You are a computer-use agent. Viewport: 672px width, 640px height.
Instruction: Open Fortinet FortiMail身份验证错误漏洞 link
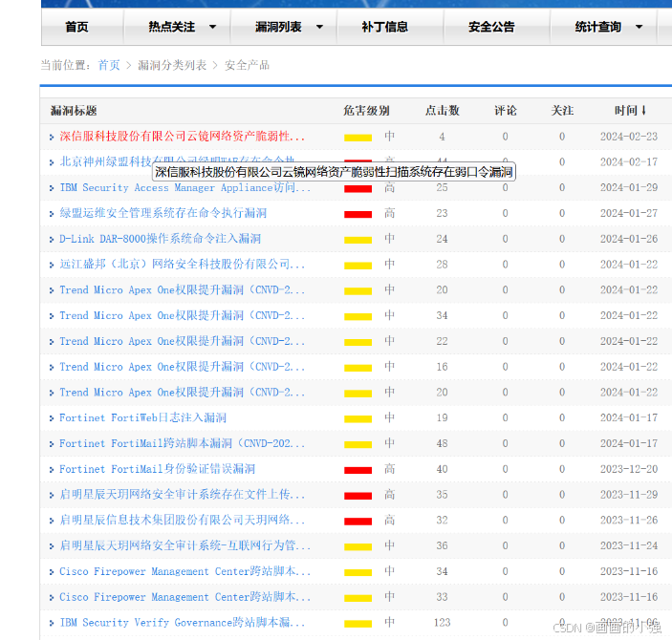click(157, 469)
